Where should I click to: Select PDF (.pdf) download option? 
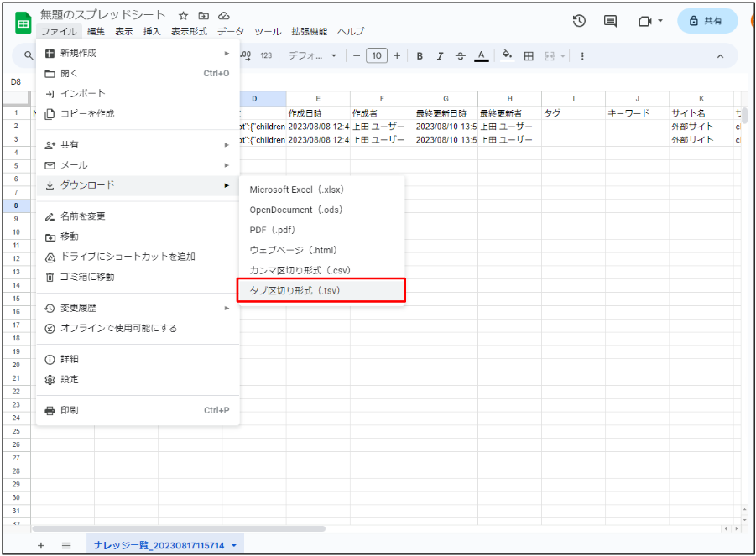pyautogui.click(x=272, y=230)
